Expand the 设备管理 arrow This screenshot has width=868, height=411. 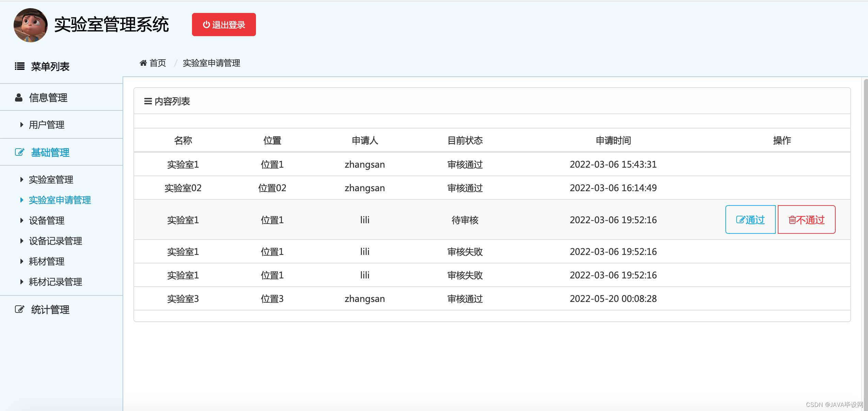click(22, 220)
